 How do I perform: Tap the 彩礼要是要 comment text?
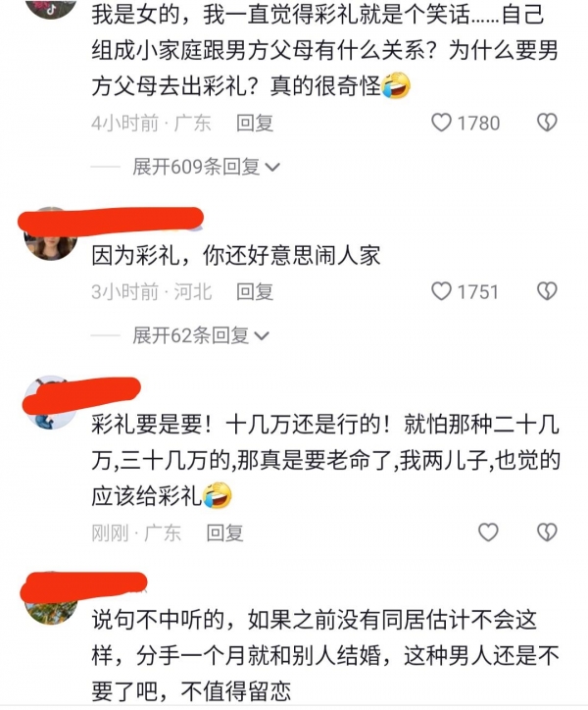pos(325,461)
